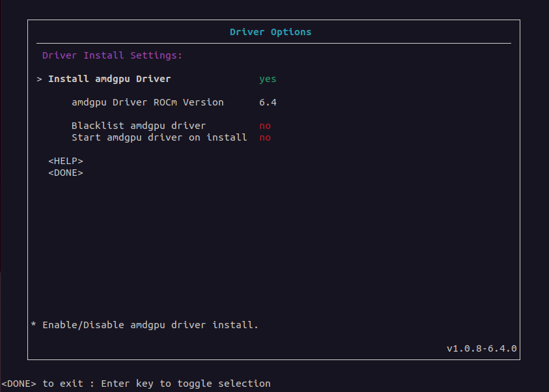Click the horizontal separator below the title
Image resolution: width=549 pixels, height=392 pixels.
click(274, 44)
